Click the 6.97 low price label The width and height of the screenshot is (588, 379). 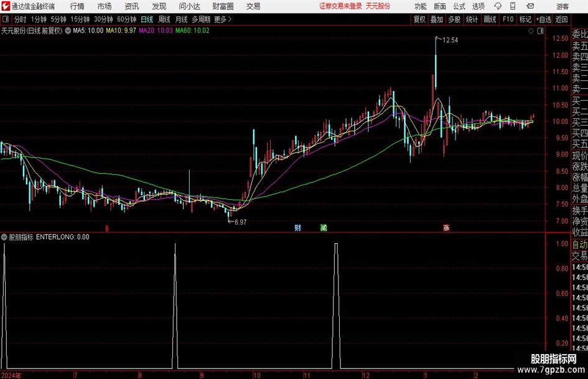tap(240, 222)
